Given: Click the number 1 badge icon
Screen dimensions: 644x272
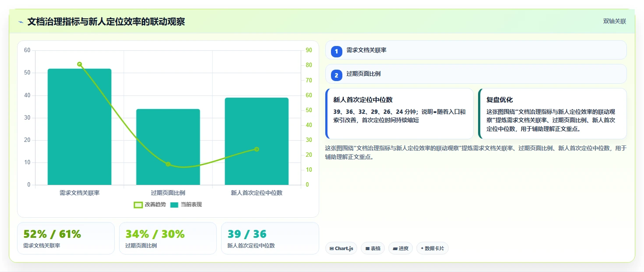Looking at the screenshot, I should coord(337,52).
